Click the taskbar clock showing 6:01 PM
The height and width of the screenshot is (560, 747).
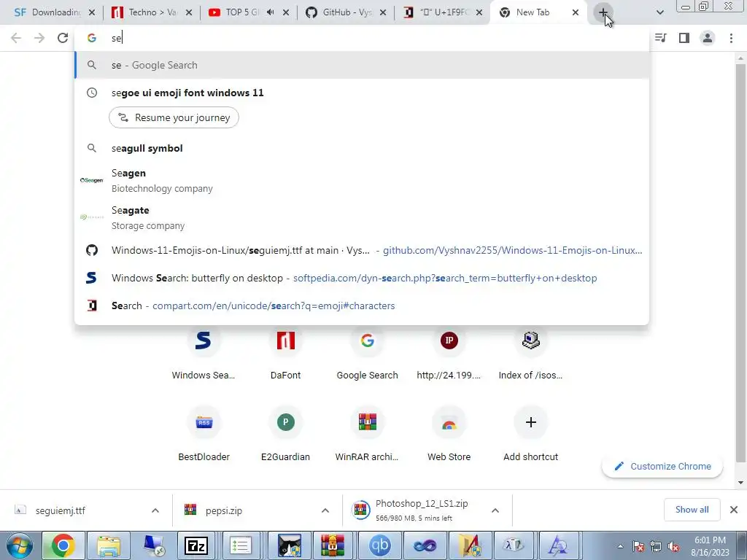pyautogui.click(x=710, y=546)
